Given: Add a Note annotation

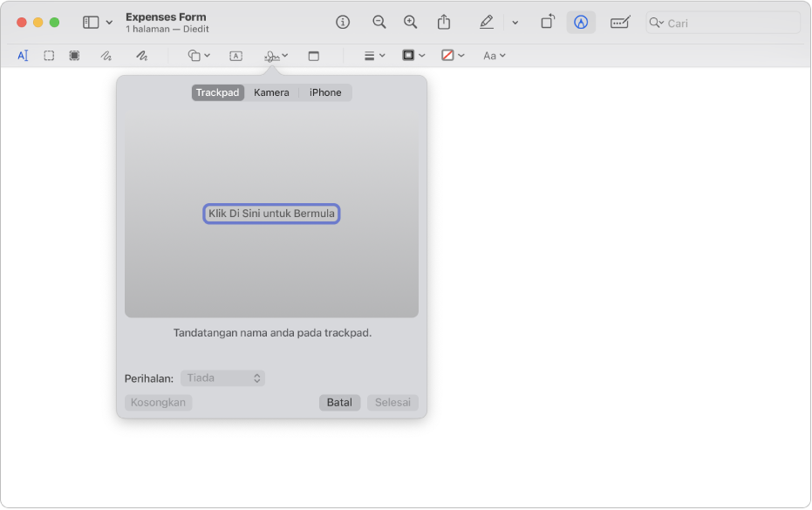Looking at the screenshot, I should pyautogui.click(x=314, y=56).
